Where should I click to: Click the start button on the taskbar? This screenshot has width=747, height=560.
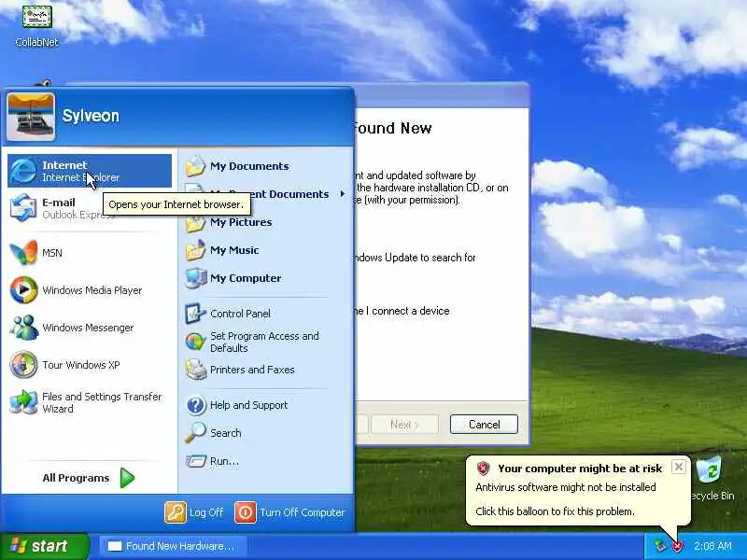point(45,546)
